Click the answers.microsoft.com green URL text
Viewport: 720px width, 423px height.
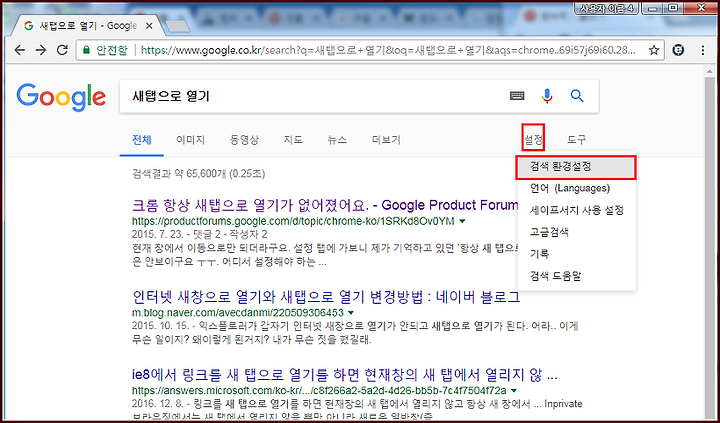click(319, 391)
